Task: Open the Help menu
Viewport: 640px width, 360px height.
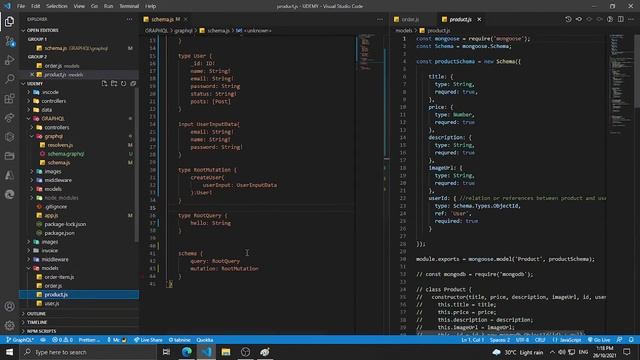Action: 151,6
